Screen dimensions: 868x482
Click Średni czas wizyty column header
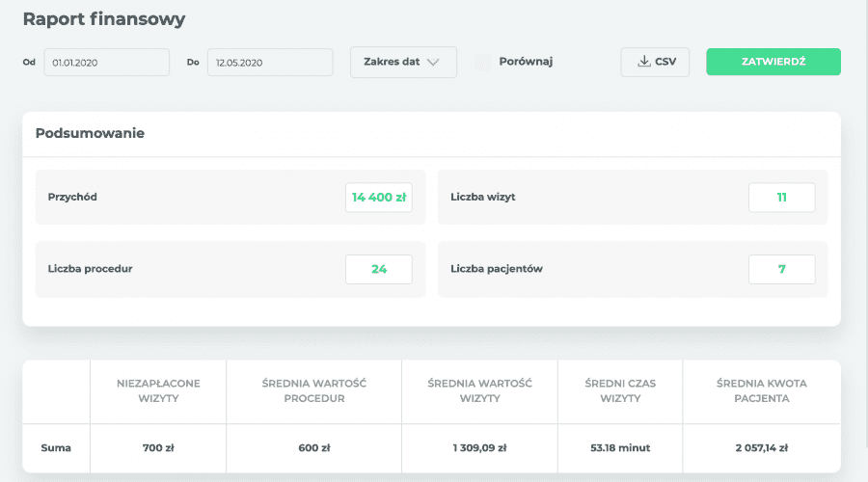point(619,390)
